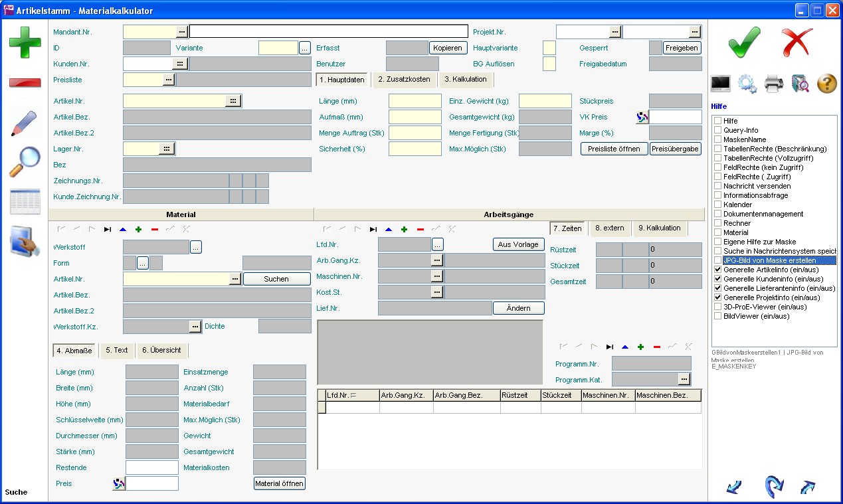Screen dimensions: 843x504
Task: Click the gear settings icon
Action: pos(747,84)
